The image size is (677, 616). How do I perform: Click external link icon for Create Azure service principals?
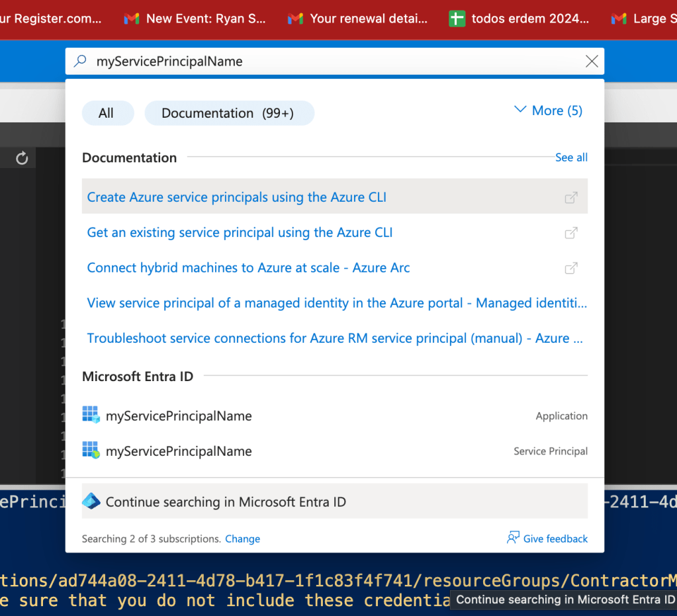click(571, 198)
